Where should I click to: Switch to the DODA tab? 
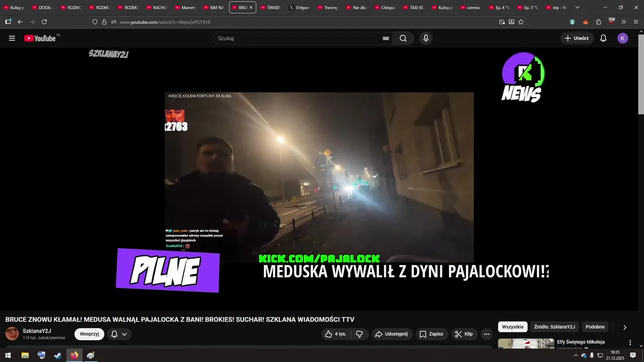[x=41, y=8]
